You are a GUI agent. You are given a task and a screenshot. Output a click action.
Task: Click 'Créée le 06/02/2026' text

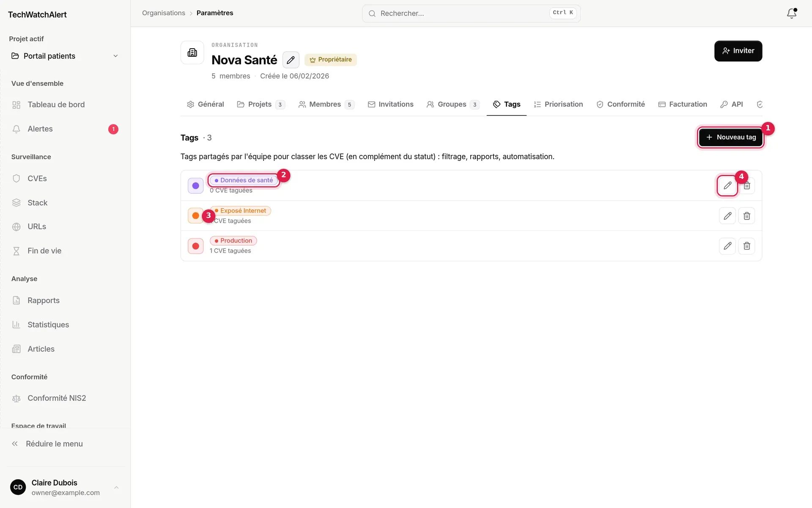pyautogui.click(x=295, y=76)
